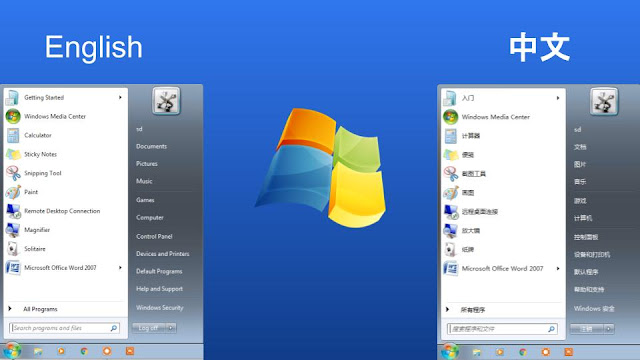
Task: Open 控制面板 in Chinese menu
Action: coord(586,237)
